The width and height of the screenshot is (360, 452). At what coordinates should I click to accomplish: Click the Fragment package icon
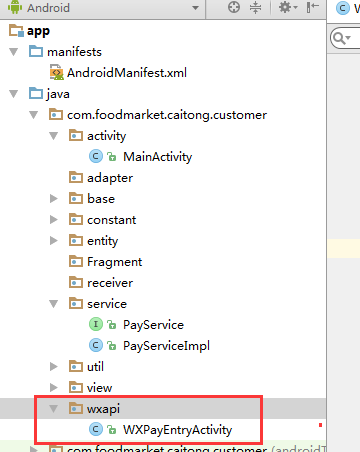(76, 261)
